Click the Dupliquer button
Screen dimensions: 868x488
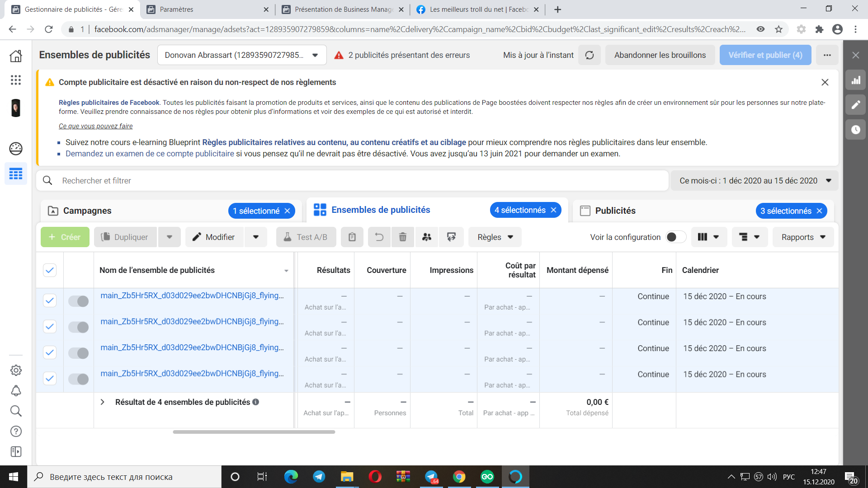[125, 237]
